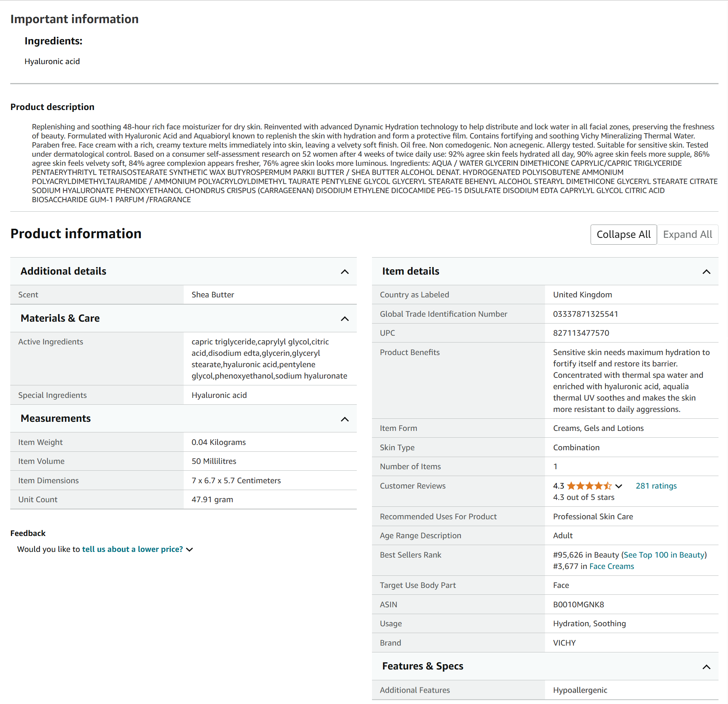The width and height of the screenshot is (728, 704).
Task: Click the Additional details header
Action: tap(63, 271)
